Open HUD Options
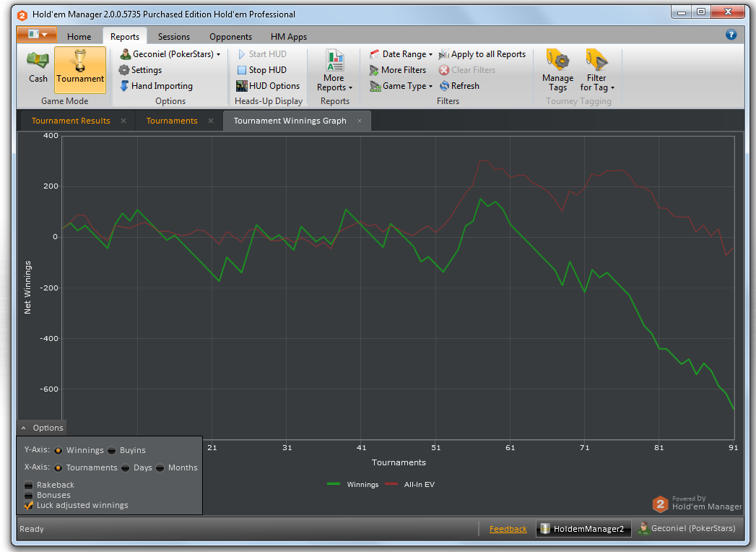The width and height of the screenshot is (756, 552). tap(242, 86)
